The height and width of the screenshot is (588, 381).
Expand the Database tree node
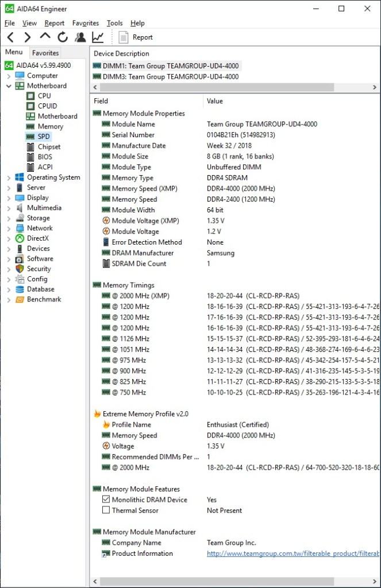point(9,289)
